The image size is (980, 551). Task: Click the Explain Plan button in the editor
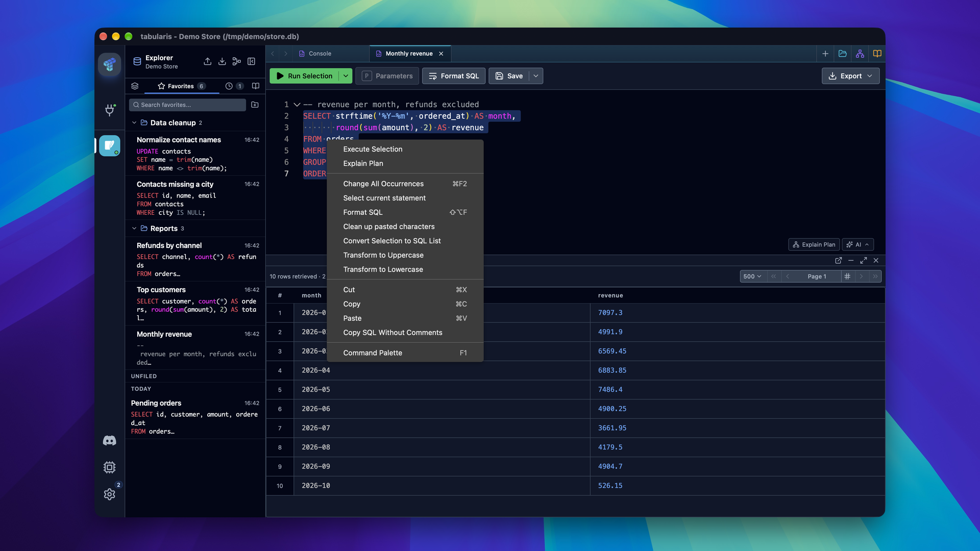coord(814,245)
